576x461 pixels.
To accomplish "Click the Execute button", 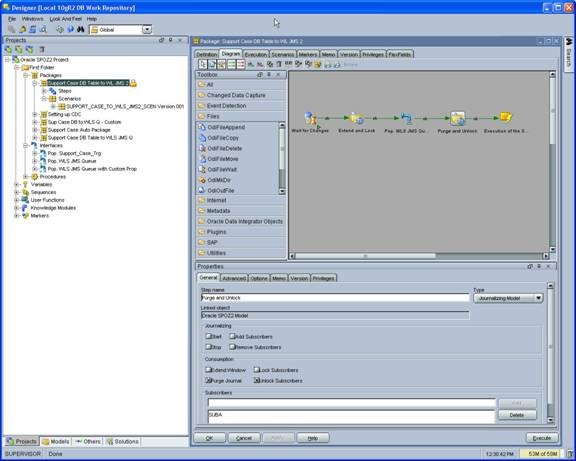I will point(542,438).
